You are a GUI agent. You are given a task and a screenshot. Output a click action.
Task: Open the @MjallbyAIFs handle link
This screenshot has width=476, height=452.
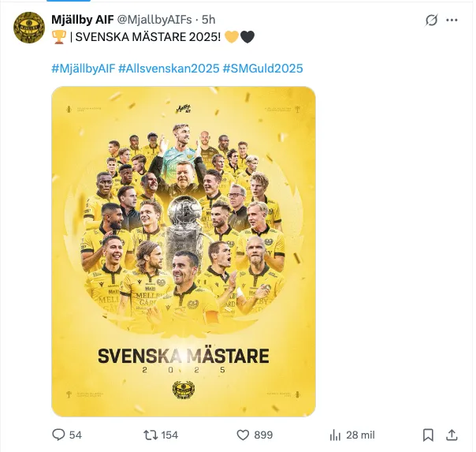154,20
